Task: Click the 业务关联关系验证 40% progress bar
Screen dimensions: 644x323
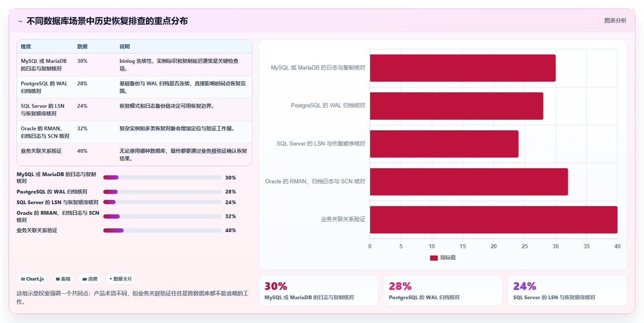Action: [x=162, y=230]
